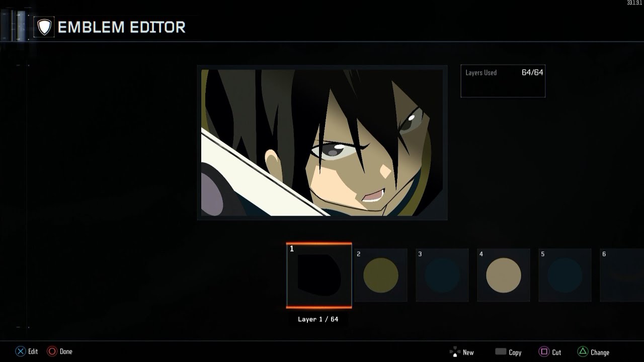Select layer 4 tan circle thumbnail

coord(504,275)
